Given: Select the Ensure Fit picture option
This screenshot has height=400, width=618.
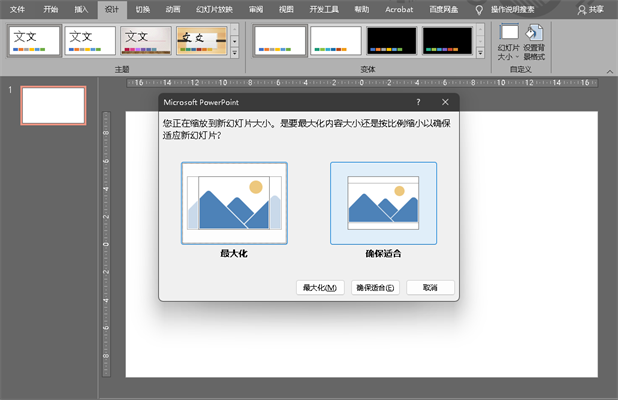Looking at the screenshot, I should (383, 204).
